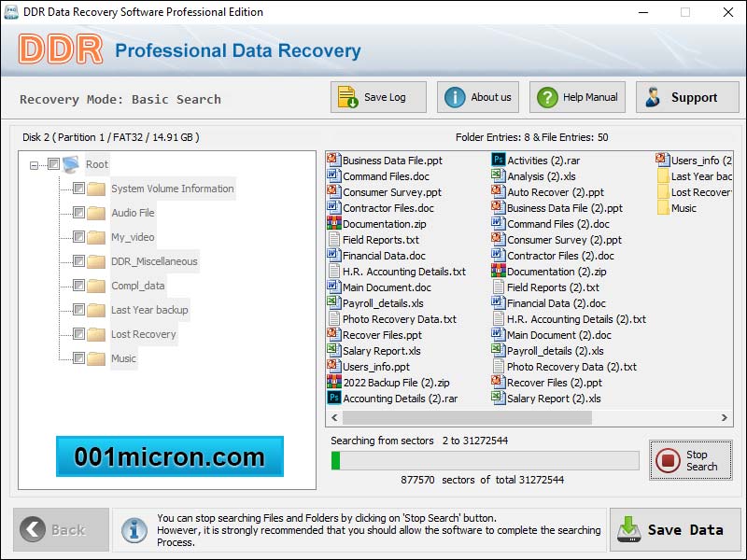Select Users_info.ppt file name
Screen dimensions: 747x560
376,367
